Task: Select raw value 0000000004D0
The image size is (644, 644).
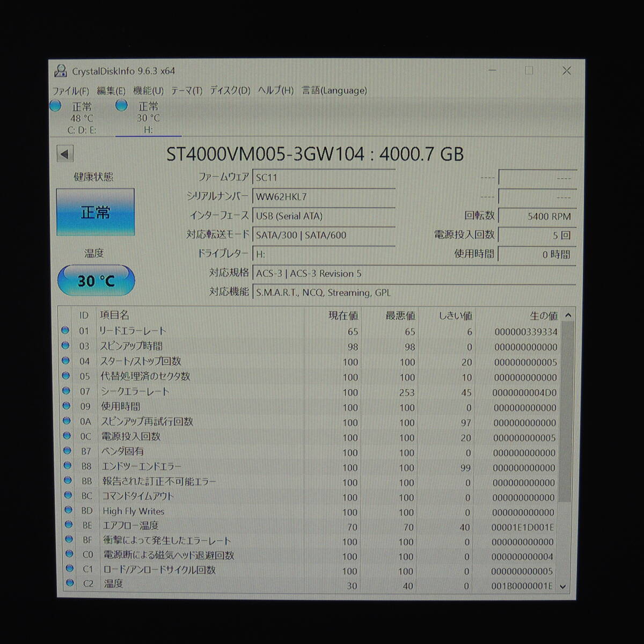Action: pos(524,393)
